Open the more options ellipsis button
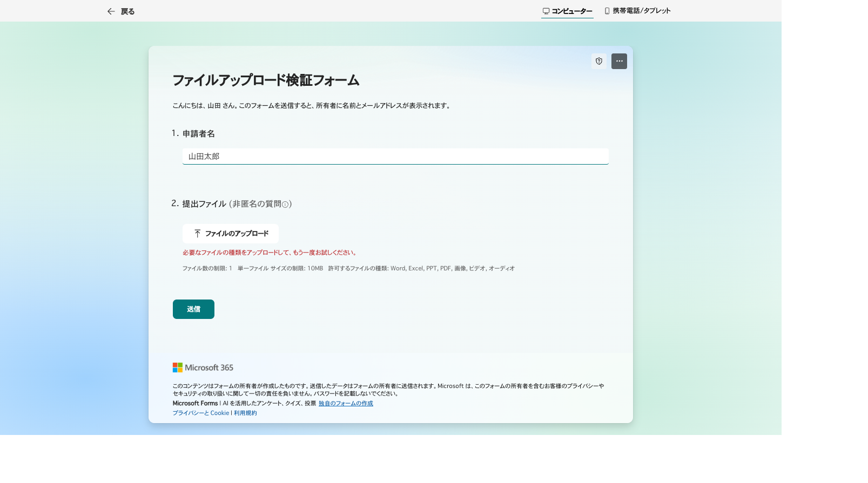This screenshot has width=868, height=483. pyautogui.click(x=619, y=61)
